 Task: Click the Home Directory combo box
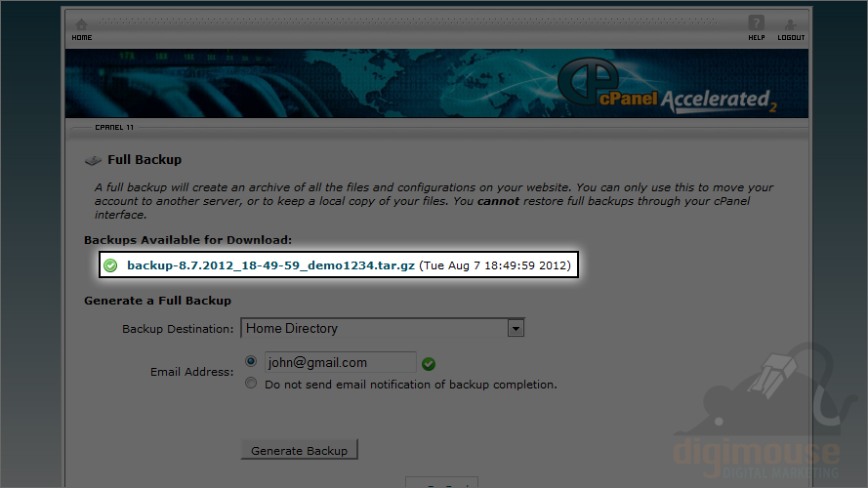pyautogui.click(x=383, y=328)
